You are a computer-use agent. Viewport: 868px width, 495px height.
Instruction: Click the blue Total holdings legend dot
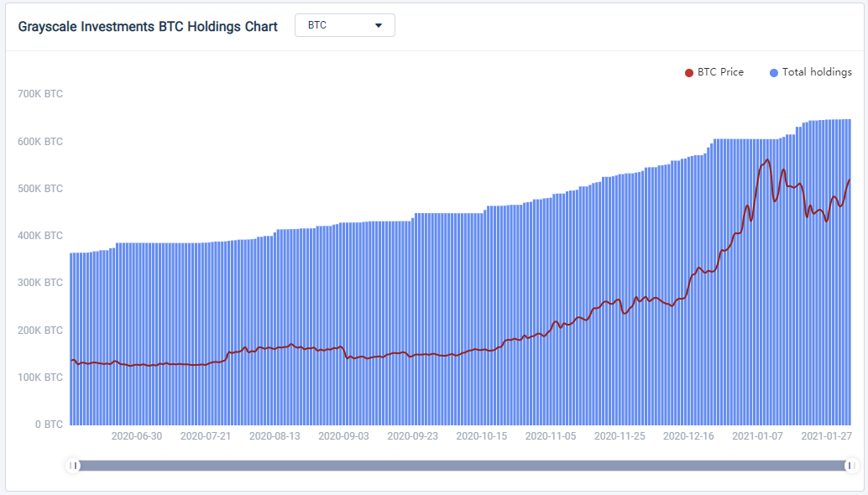(774, 73)
